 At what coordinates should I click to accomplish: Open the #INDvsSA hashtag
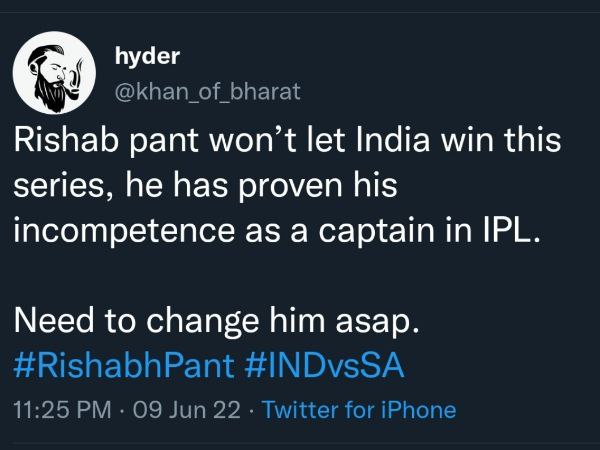[x=324, y=365]
